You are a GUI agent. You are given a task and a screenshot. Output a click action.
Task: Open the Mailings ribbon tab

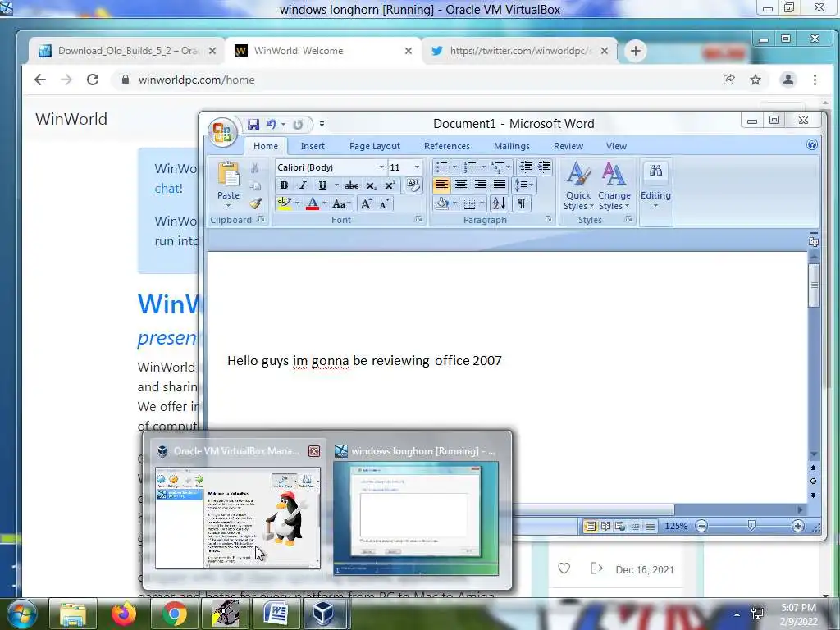tap(512, 146)
